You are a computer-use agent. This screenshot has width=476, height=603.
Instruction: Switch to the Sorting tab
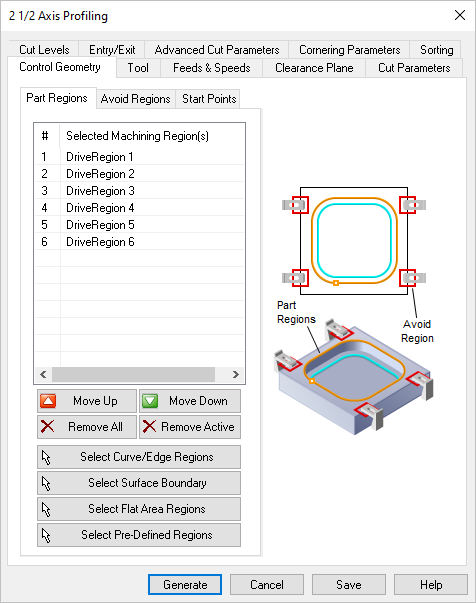coord(436,50)
